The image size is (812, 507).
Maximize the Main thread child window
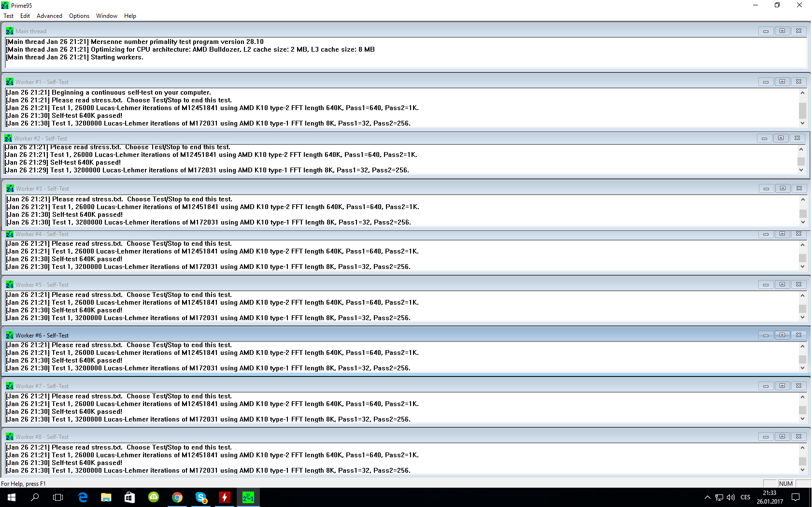point(782,31)
